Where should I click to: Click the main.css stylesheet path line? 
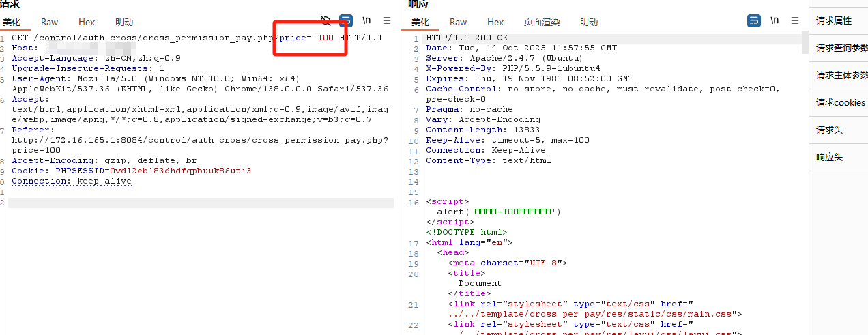tap(595, 314)
